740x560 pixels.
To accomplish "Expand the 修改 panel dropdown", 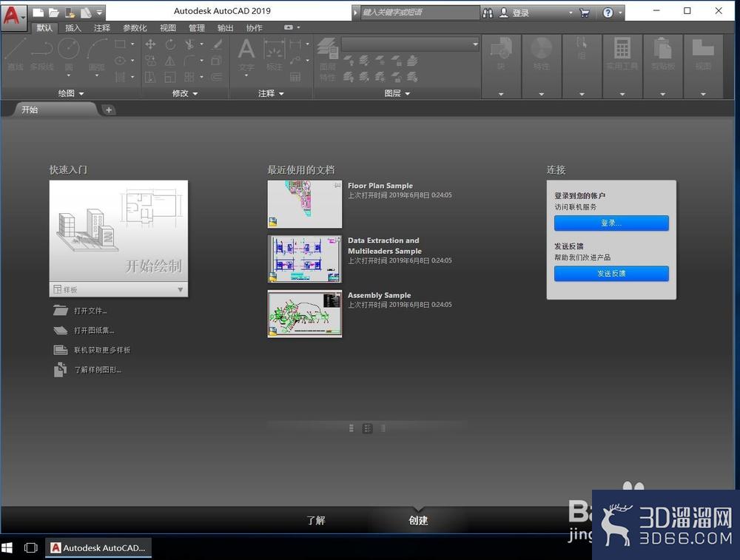I will pos(184,93).
